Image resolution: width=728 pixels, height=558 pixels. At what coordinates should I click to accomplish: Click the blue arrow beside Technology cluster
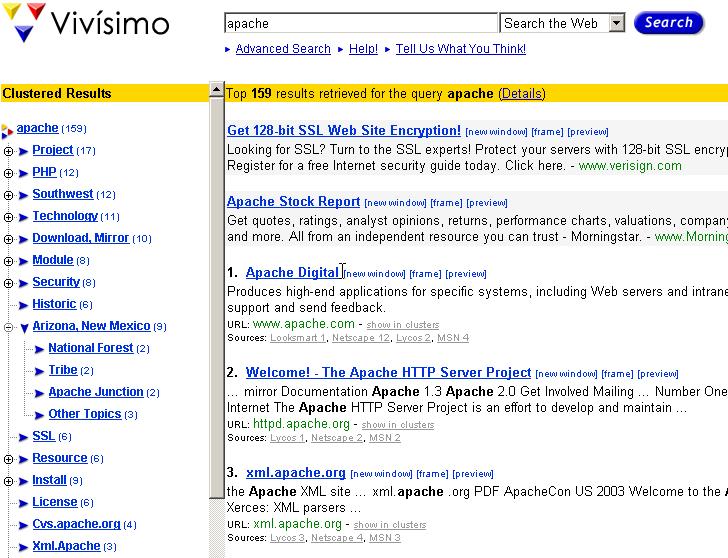click(x=24, y=217)
